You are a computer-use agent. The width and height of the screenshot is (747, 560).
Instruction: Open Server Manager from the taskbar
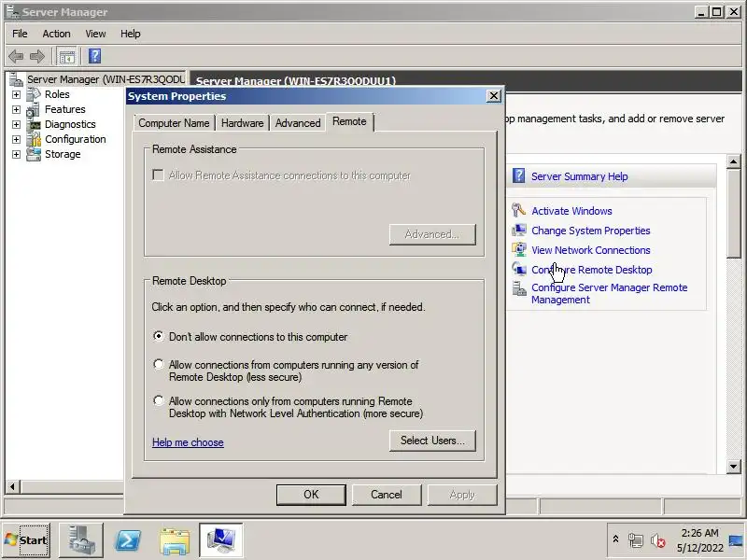(x=81, y=540)
